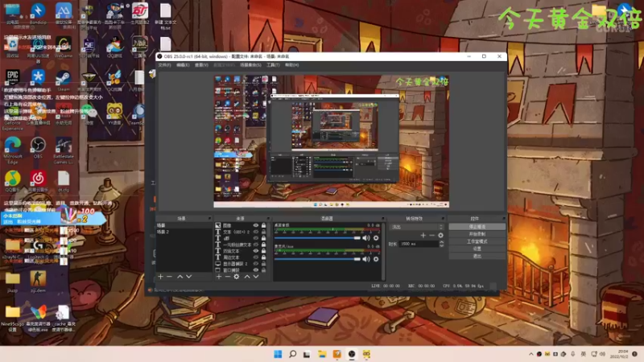Click the OBS icon in the taskbar

tap(352, 354)
